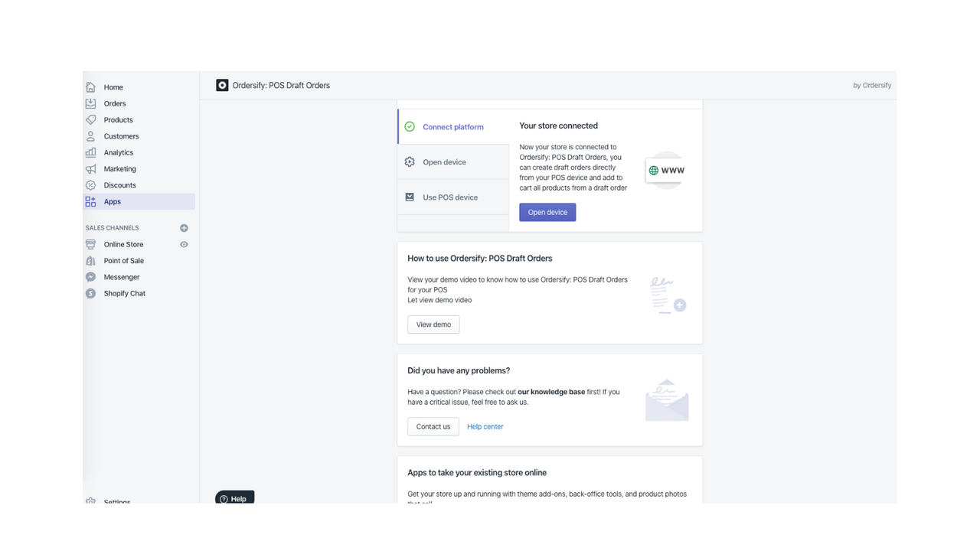Select the Use POS device step tab
The image size is (980, 551).
pyautogui.click(x=453, y=197)
